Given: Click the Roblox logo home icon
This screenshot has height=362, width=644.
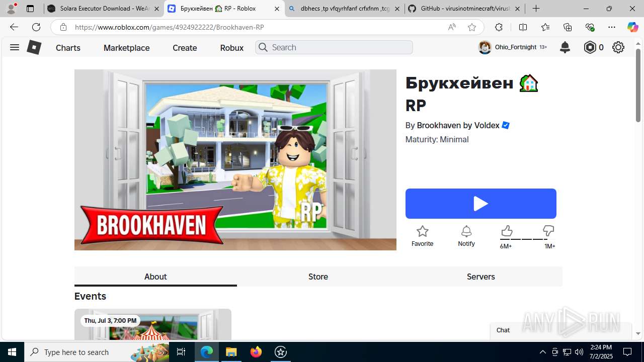Looking at the screenshot, I should click(34, 47).
